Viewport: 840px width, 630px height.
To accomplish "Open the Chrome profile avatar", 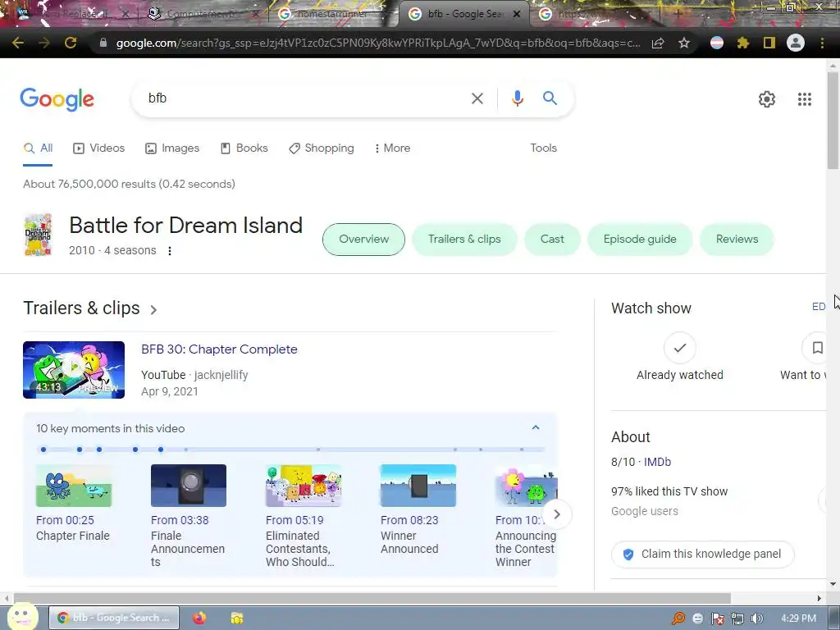I will pos(796,43).
